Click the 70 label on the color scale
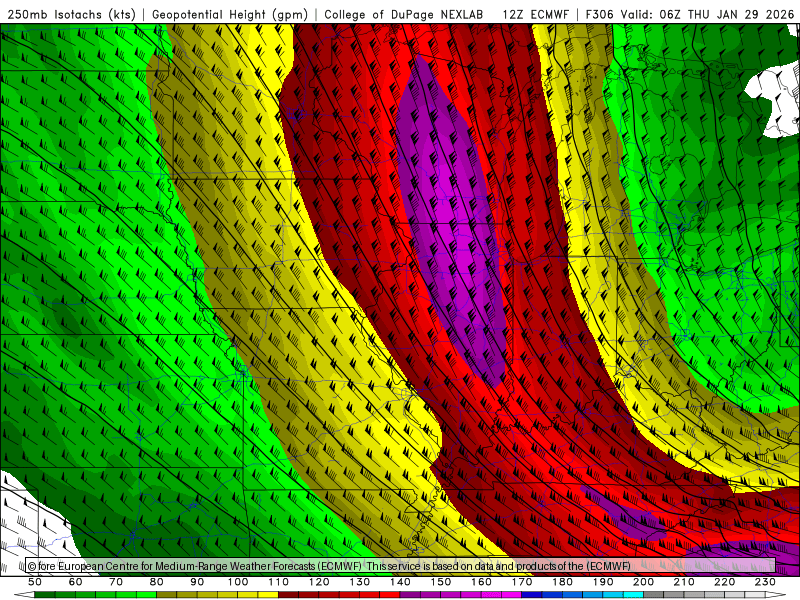This screenshot has height=600, width=800. [116, 582]
